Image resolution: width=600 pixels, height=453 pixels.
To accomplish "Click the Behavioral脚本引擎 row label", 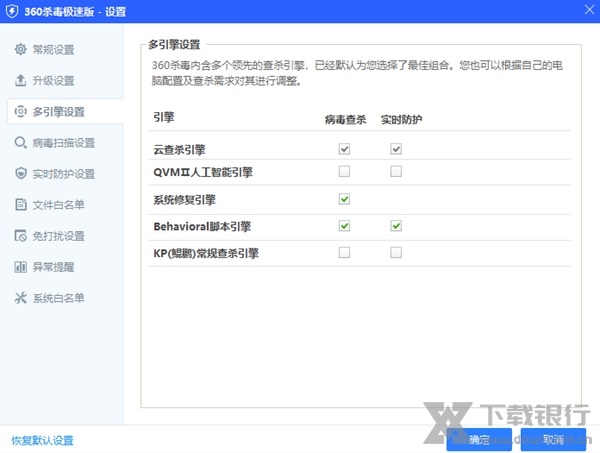I will [x=202, y=226].
